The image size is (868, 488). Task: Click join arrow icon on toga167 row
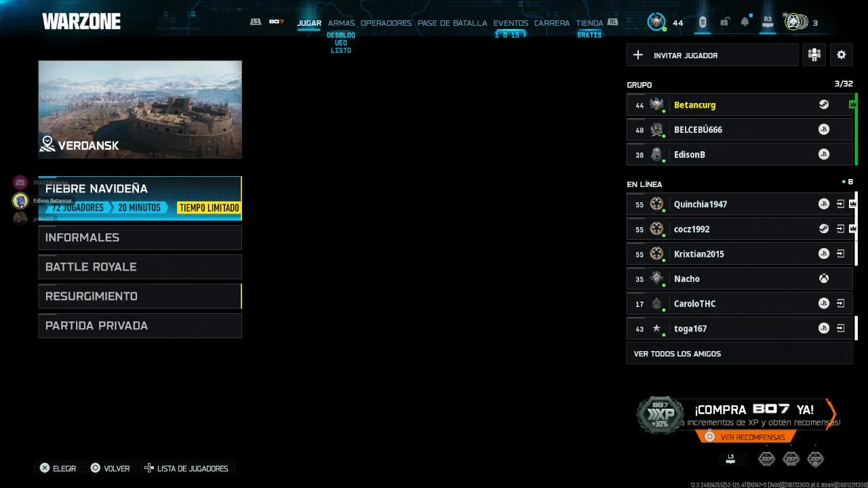click(x=840, y=329)
